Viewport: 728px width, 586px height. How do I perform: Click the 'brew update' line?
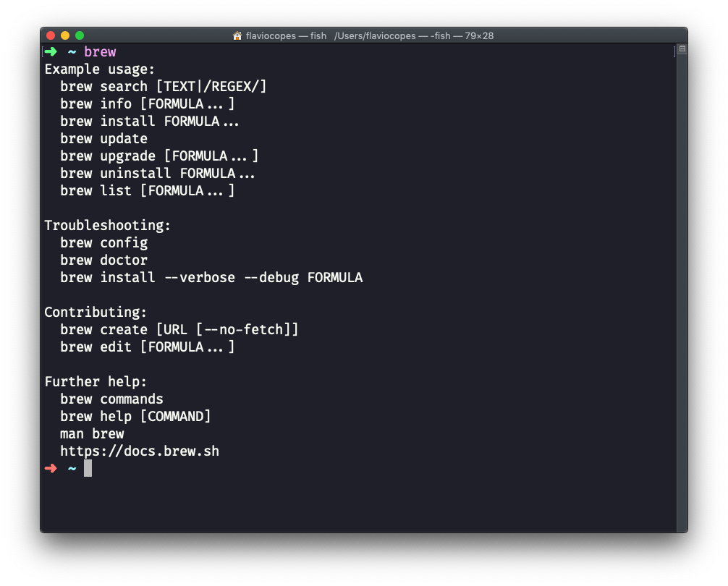pyautogui.click(x=103, y=139)
